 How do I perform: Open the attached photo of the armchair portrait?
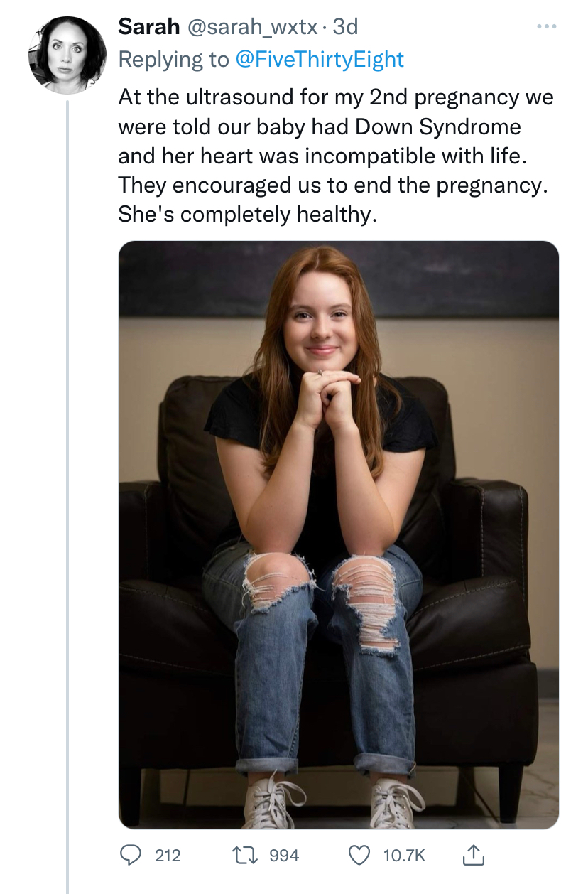(x=338, y=535)
